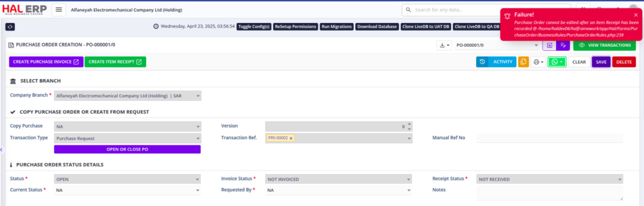This screenshot has height=206, width=644.
Task: Toggle Open or Close PO
Action: coord(127,149)
